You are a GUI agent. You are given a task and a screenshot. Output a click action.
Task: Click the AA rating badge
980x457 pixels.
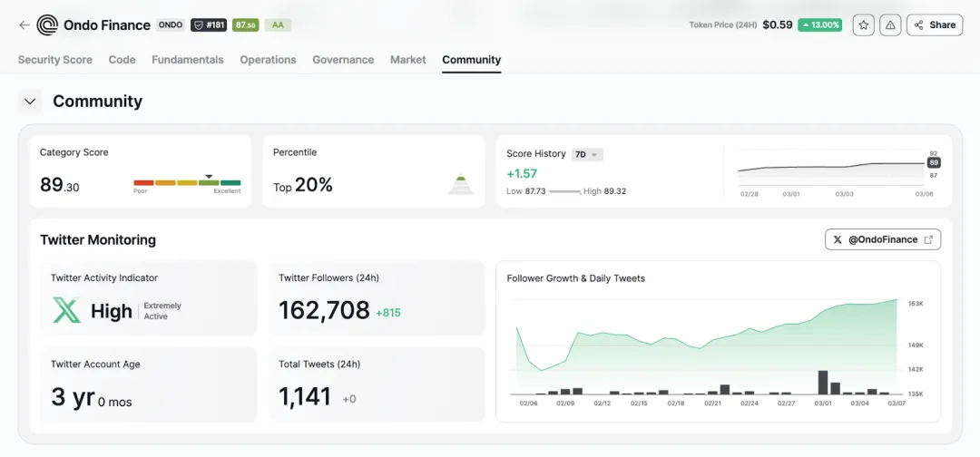pyautogui.click(x=278, y=25)
